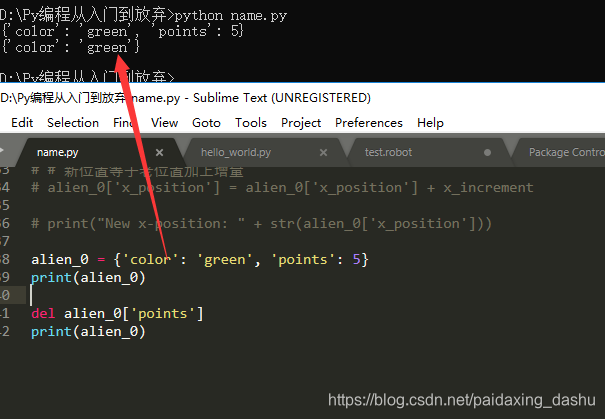Screen dimensions: 605x419
Task: Click the 'points' key in del statement
Action: click(163, 313)
